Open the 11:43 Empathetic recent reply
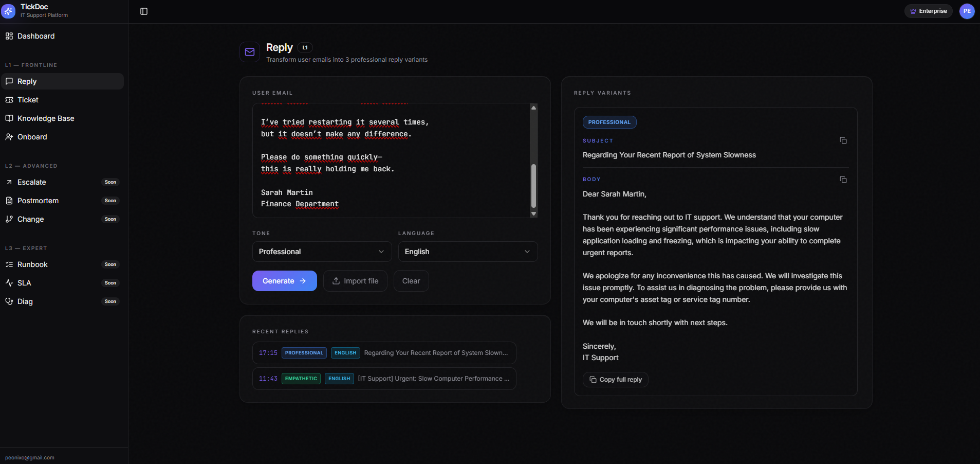980x464 pixels. (x=383, y=379)
